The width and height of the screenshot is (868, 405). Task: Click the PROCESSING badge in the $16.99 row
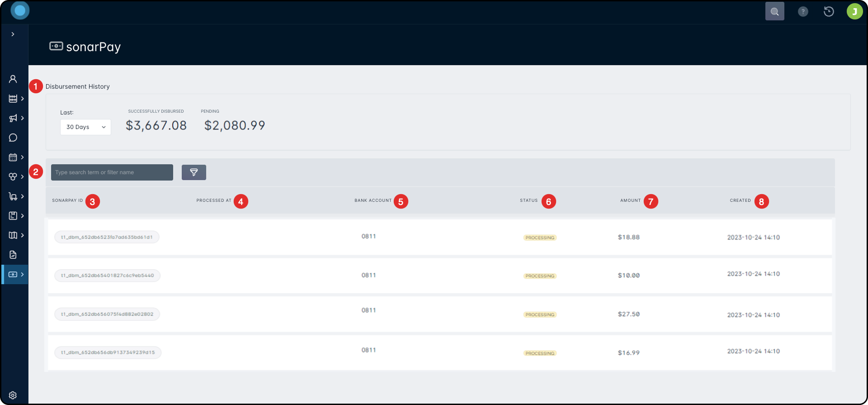(540, 353)
